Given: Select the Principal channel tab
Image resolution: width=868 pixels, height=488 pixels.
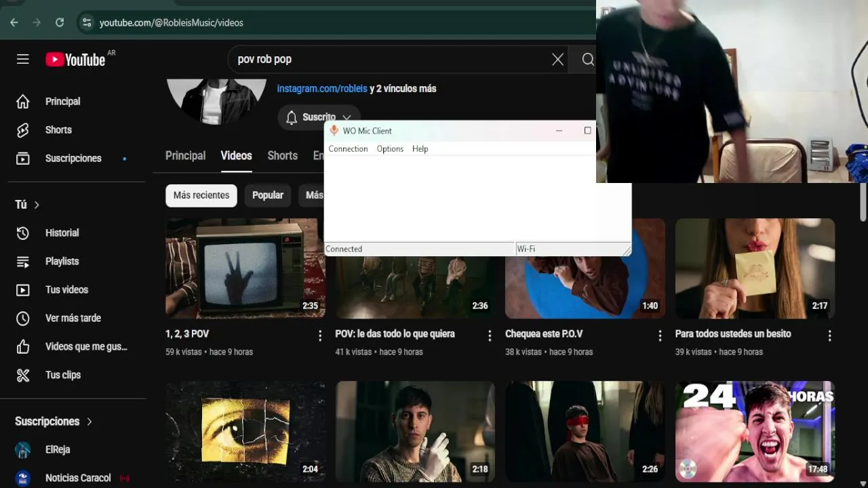Looking at the screenshot, I should pos(185,156).
